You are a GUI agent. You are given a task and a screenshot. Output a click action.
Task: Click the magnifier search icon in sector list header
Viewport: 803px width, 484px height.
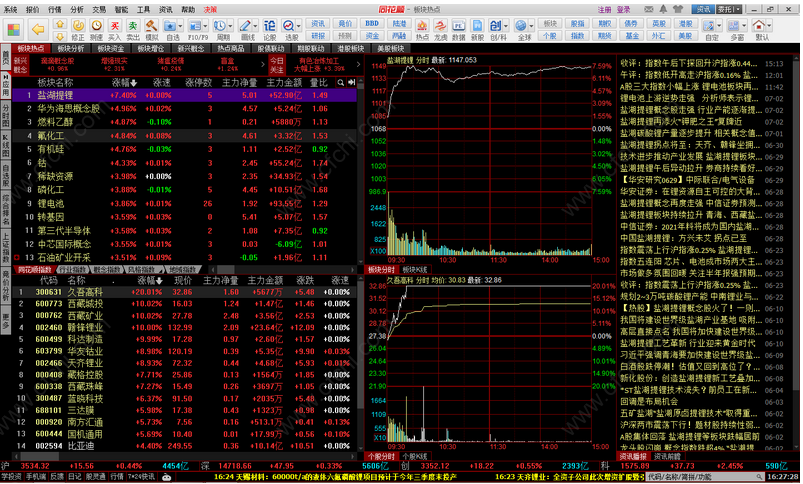341,82
